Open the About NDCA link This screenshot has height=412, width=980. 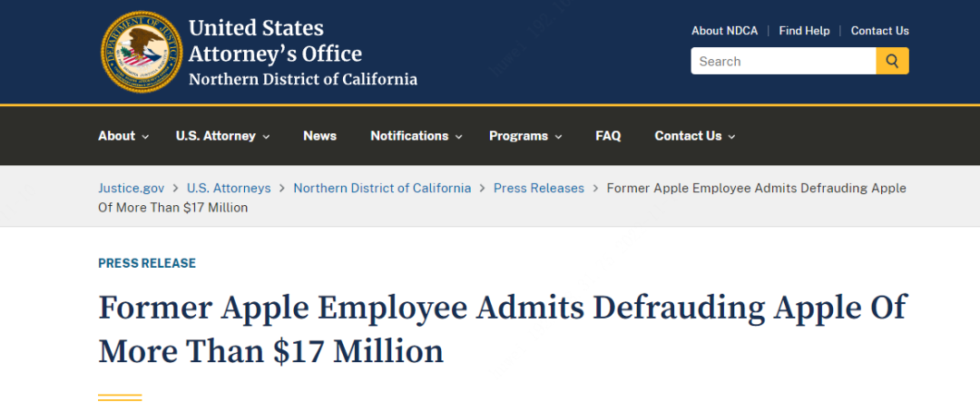[724, 31]
